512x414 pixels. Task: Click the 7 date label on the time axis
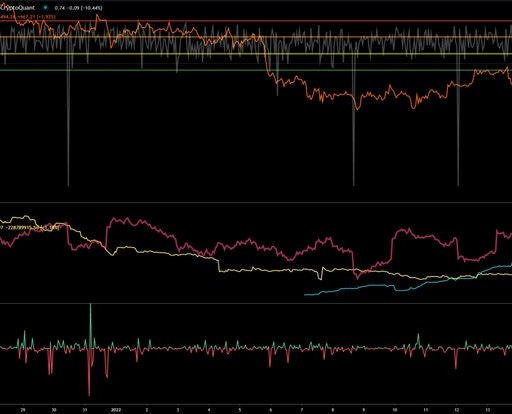click(302, 410)
